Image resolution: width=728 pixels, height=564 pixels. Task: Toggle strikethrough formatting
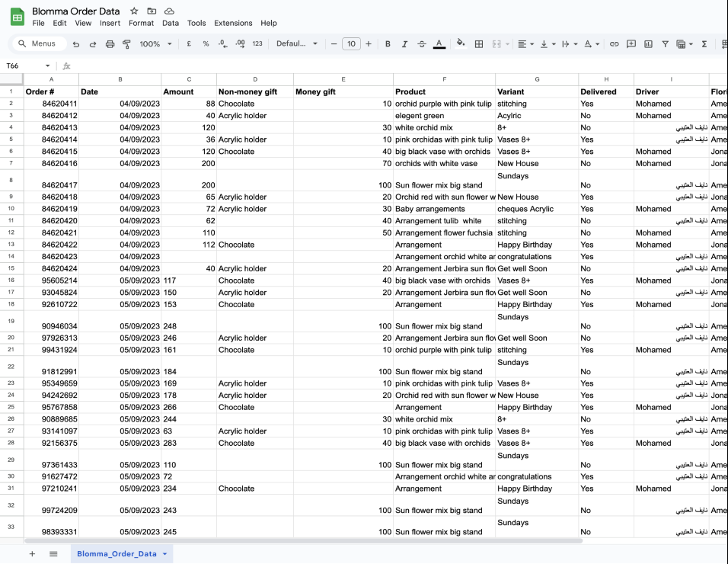pyautogui.click(x=422, y=44)
